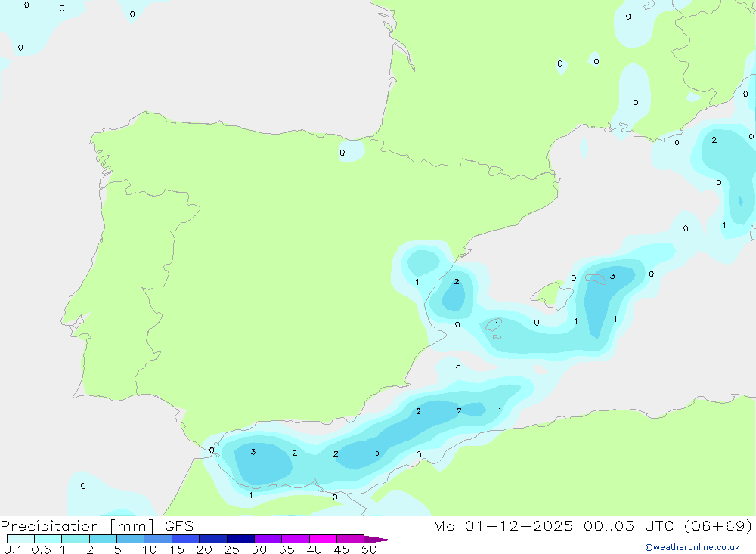Click the '0.1' legend scale label

(x=13, y=549)
